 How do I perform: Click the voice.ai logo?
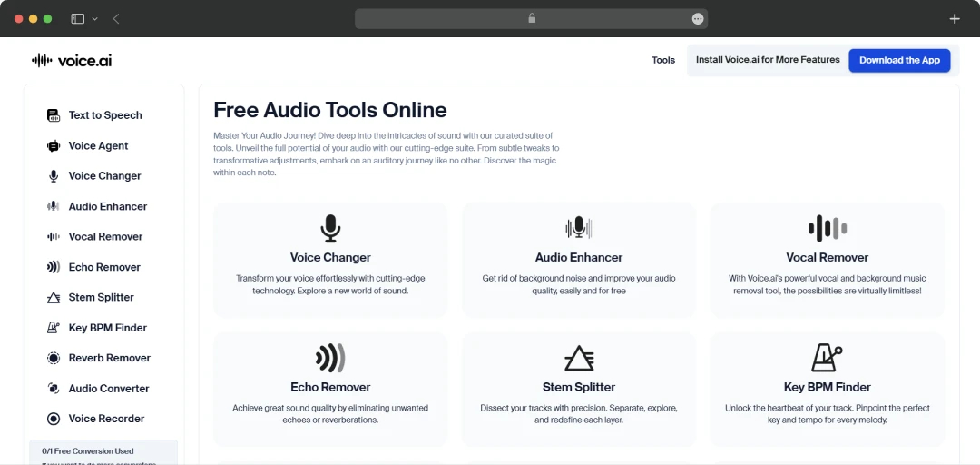72,60
